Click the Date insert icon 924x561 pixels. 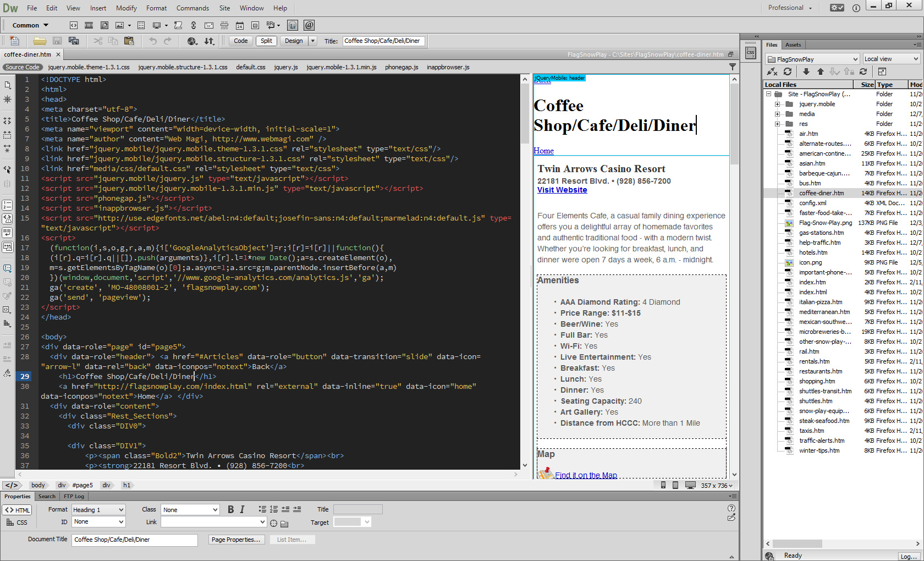[239, 25]
